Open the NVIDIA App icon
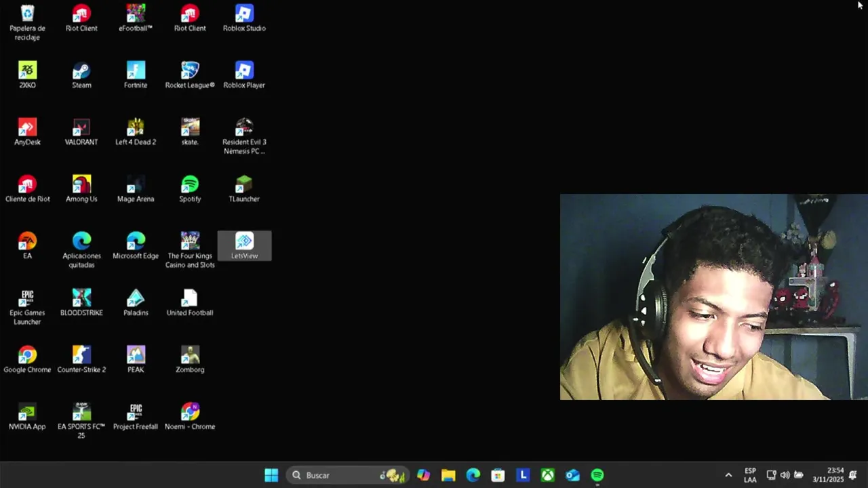The width and height of the screenshot is (868, 488). tap(27, 417)
